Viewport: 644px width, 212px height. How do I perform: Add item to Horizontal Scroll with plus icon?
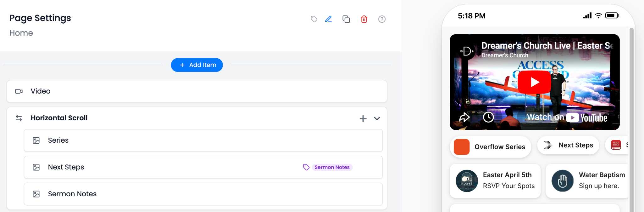pyautogui.click(x=363, y=118)
